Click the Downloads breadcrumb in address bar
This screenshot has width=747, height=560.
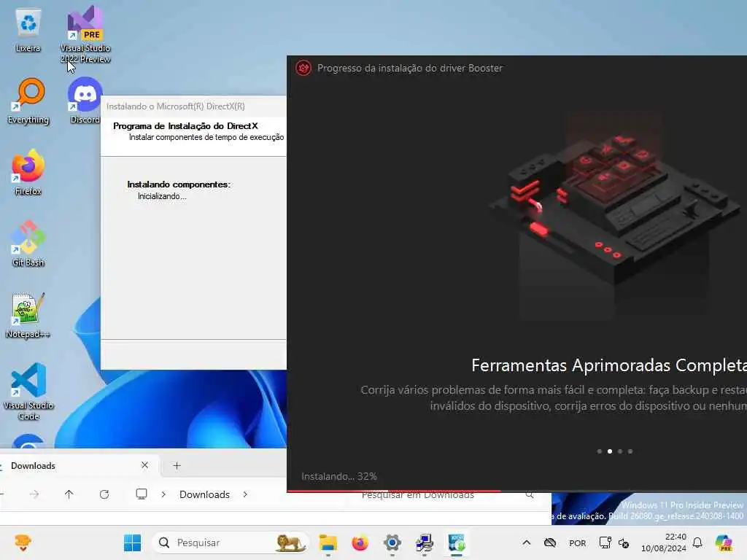click(x=204, y=494)
